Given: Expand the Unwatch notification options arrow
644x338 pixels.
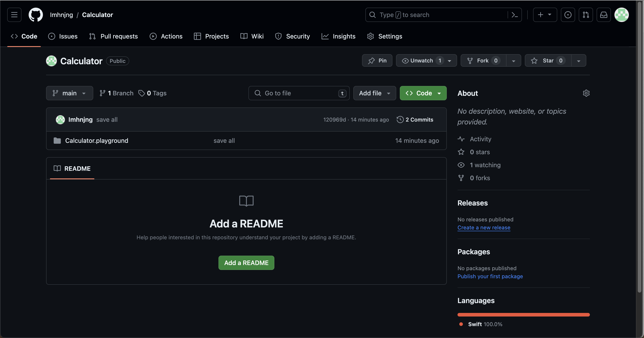Looking at the screenshot, I should point(449,61).
